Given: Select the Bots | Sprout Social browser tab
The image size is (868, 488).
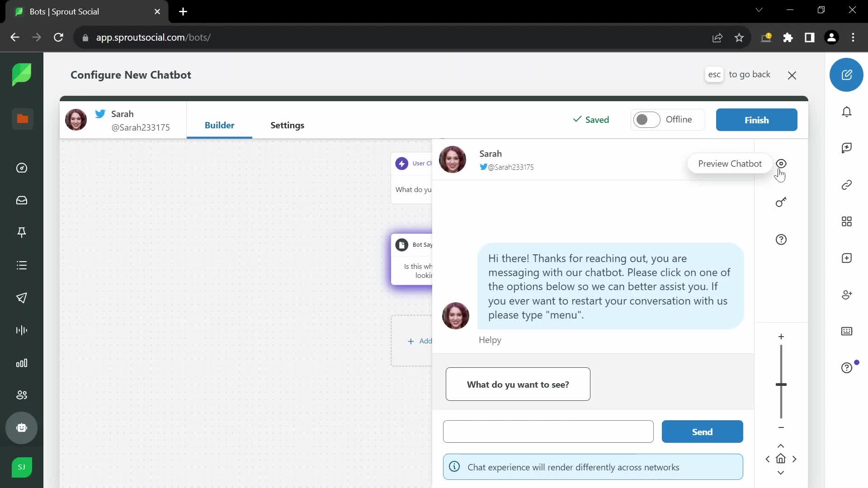Looking at the screenshot, I should [x=87, y=12].
